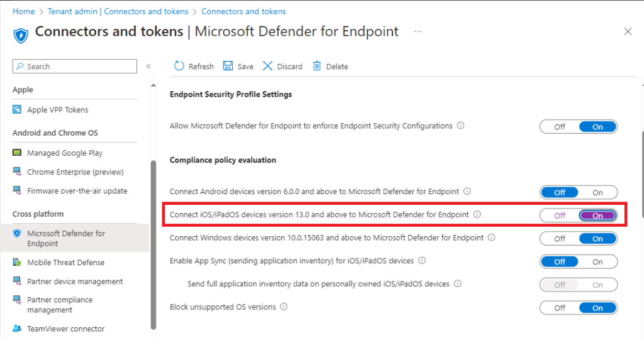Click the TeamViewer connector icon

[x=17, y=329]
